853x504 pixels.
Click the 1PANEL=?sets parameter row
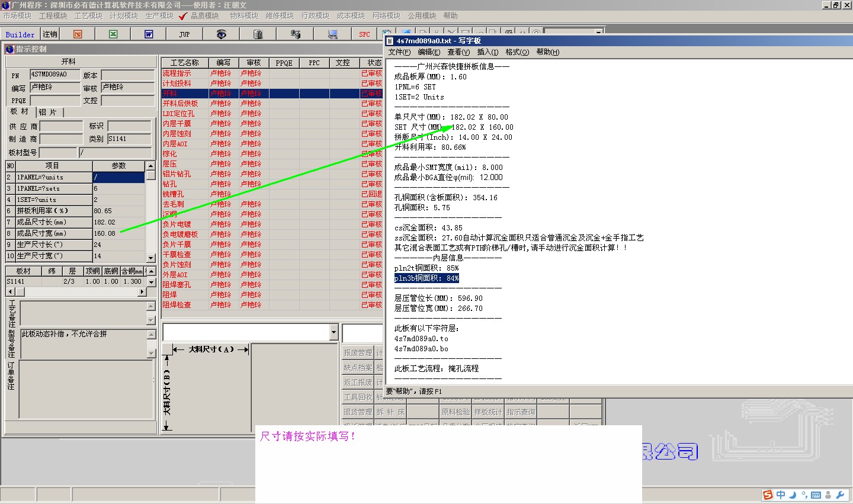75,188
